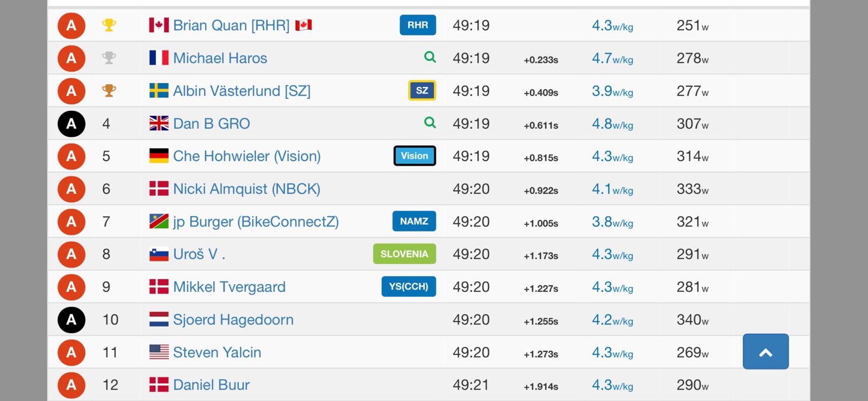Open the RHR team tag
Screen dimensions: 868x401
(x=418, y=25)
